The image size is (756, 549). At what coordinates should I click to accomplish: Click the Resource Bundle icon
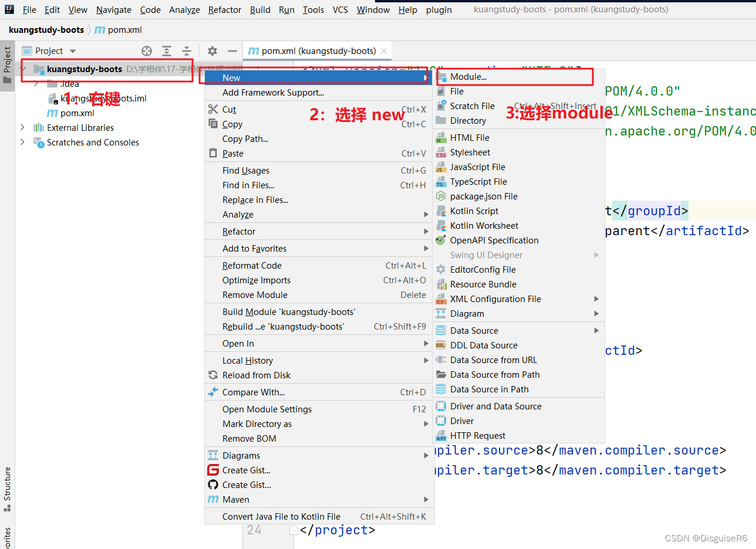(441, 284)
